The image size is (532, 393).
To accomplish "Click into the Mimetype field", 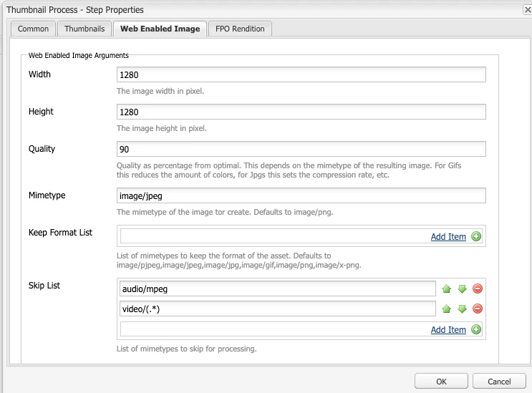I will coord(301,195).
